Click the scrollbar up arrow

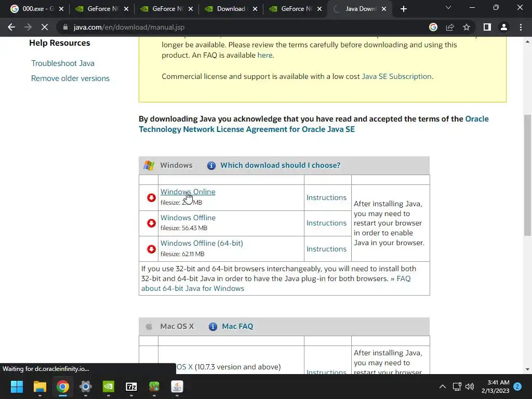pos(527,42)
